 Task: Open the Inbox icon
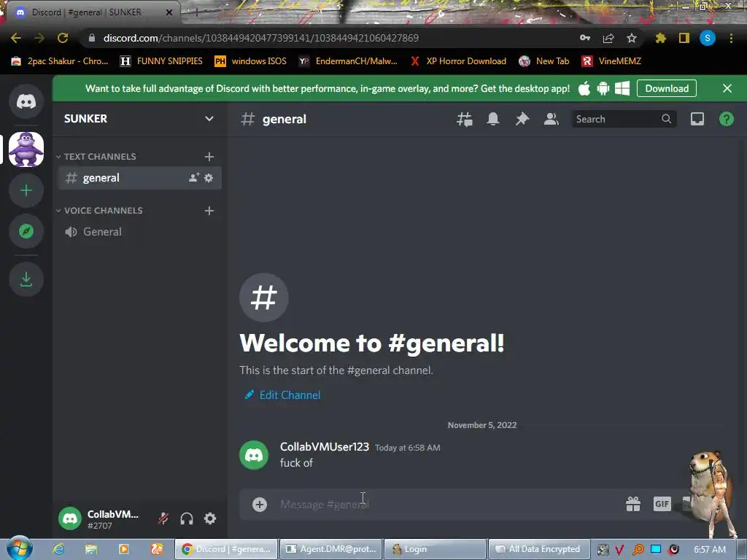click(x=697, y=119)
